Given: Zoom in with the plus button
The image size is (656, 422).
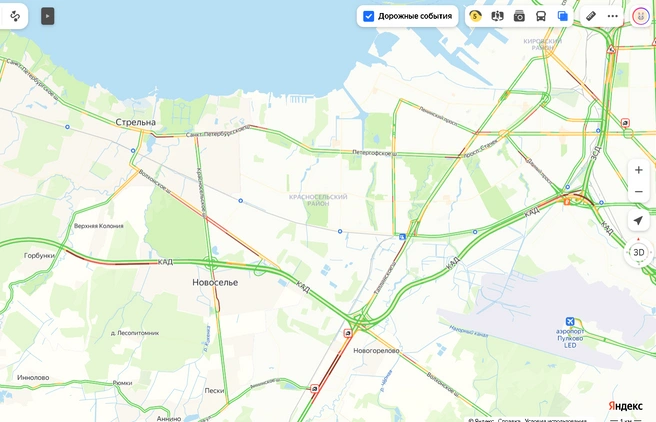Looking at the screenshot, I should (638, 170).
